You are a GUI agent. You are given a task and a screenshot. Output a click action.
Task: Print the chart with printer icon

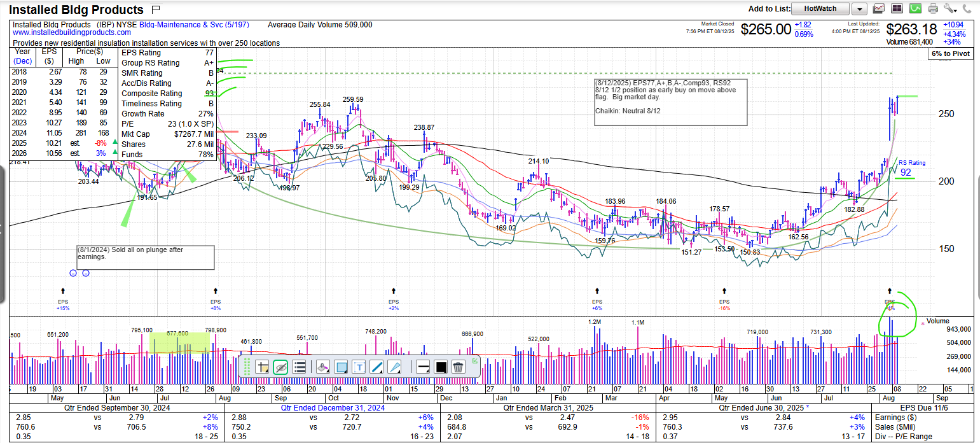point(933,8)
